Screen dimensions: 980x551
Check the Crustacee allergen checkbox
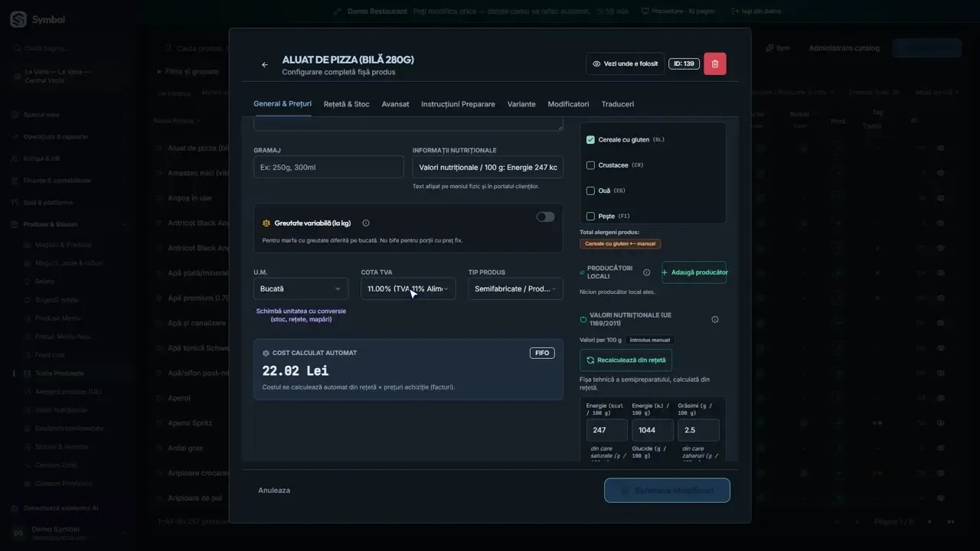click(590, 165)
